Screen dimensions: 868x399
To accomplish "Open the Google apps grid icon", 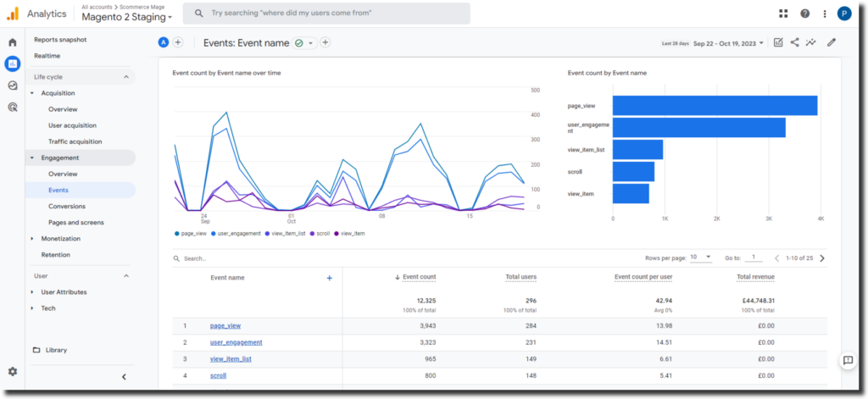I will point(782,14).
